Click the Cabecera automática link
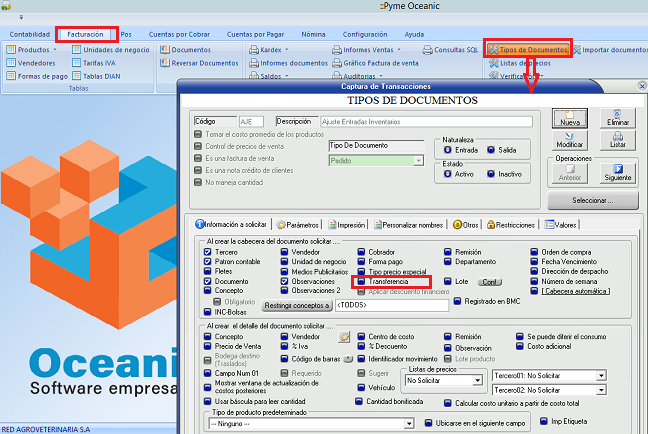Screen dimensions: 648x434 [x=576, y=291]
